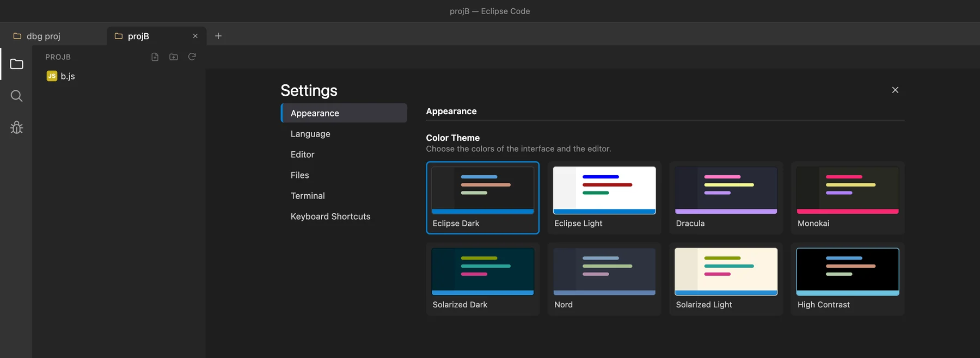Add a new project tab
This screenshot has height=358, width=980.
pos(218,36)
